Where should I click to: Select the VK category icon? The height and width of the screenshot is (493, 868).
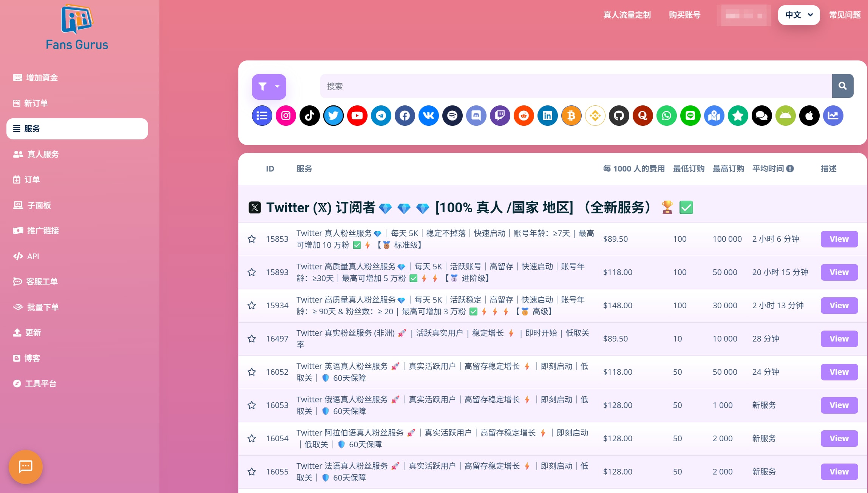[x=428, y=116]
